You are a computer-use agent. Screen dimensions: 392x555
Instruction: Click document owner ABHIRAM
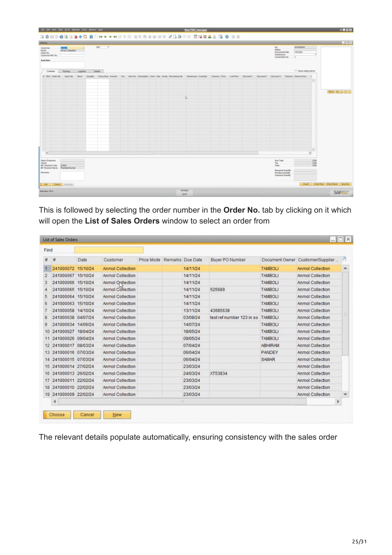pos(270,345)
